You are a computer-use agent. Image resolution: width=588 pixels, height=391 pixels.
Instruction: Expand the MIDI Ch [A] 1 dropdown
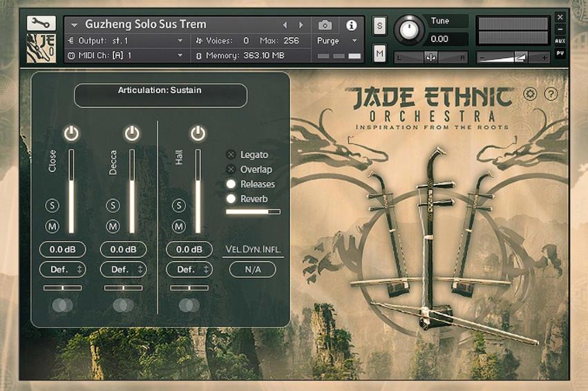point(180,55)
